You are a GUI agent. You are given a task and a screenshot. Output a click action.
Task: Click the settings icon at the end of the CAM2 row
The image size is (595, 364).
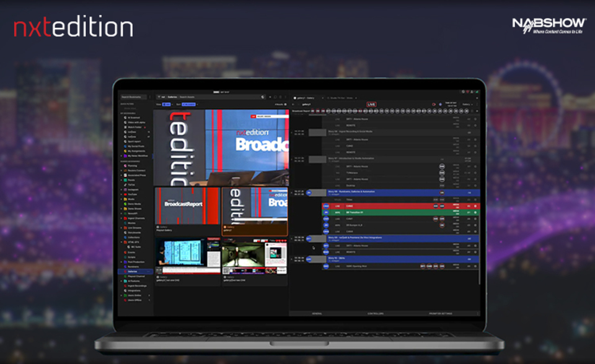475,205
